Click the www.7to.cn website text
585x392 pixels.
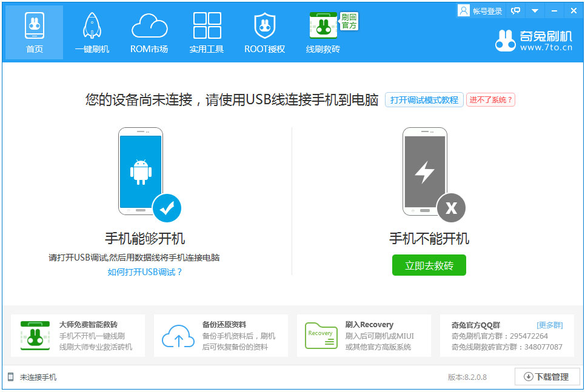point(546,47)
